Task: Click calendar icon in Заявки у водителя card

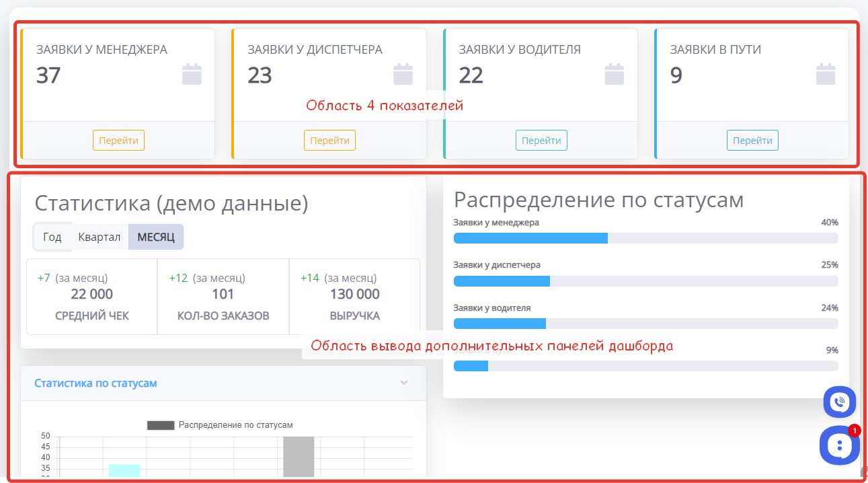Action: [x=615, y=74]
